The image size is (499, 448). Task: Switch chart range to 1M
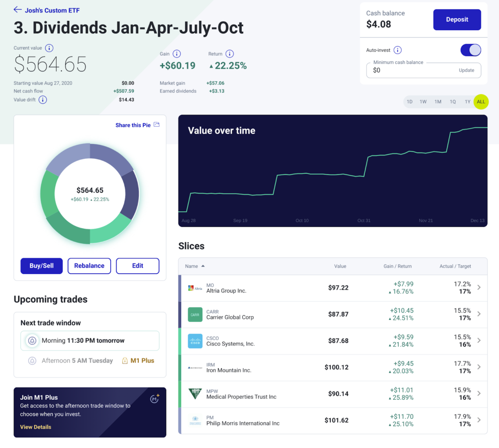tap(438, 102)
